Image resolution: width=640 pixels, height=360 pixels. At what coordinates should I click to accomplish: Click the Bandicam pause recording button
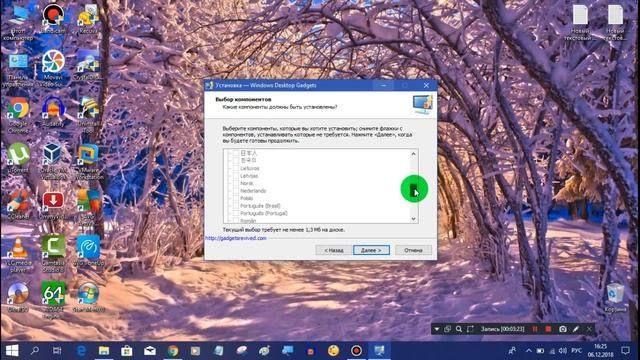[535, 329]
